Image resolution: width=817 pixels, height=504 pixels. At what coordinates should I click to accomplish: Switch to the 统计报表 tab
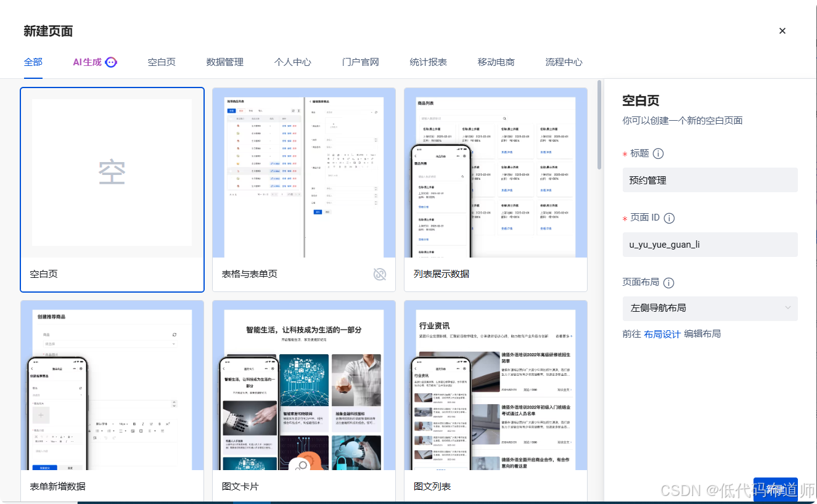(x=429, y=62)
